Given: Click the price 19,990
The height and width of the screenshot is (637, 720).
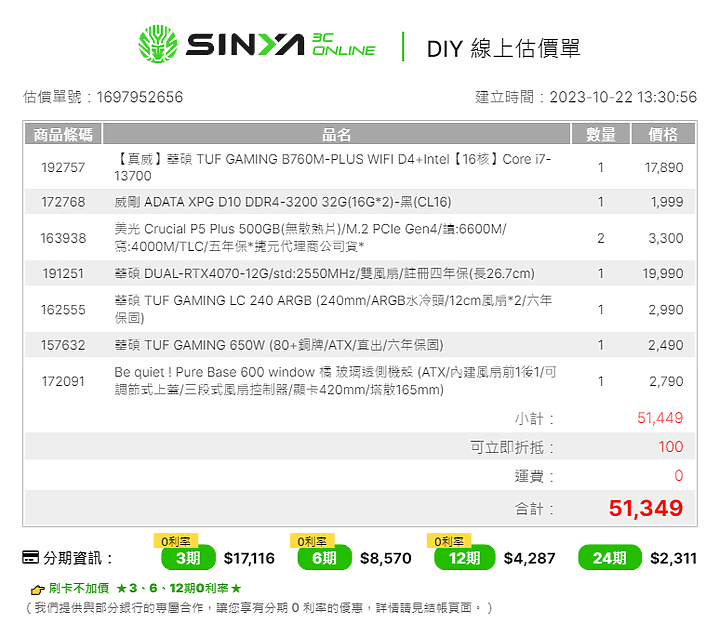Looking at the screenshot, I should pyautogui.click(x=663, y=273).
